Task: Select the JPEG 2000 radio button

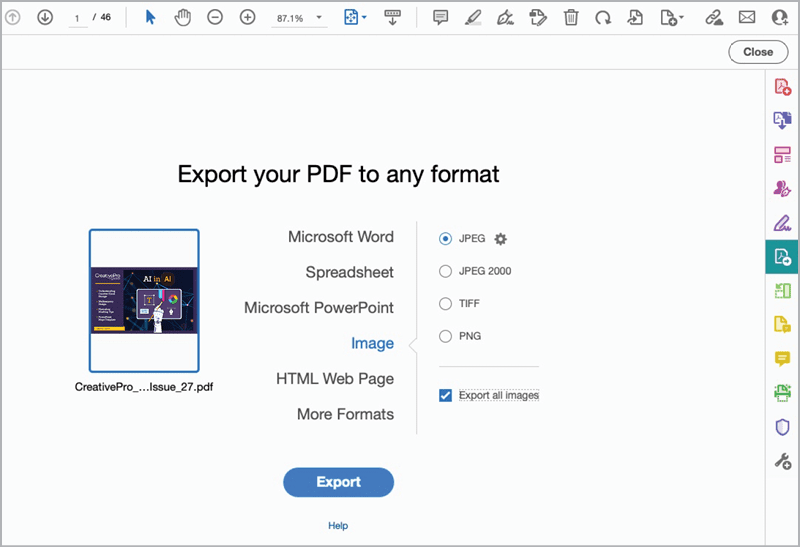Action: coord(445,271)
